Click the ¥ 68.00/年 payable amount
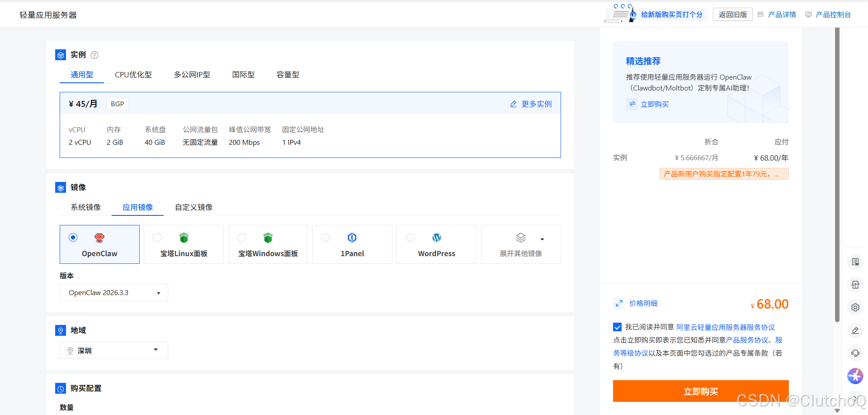This screenshot has width=868, height=415. click(771, 158)
